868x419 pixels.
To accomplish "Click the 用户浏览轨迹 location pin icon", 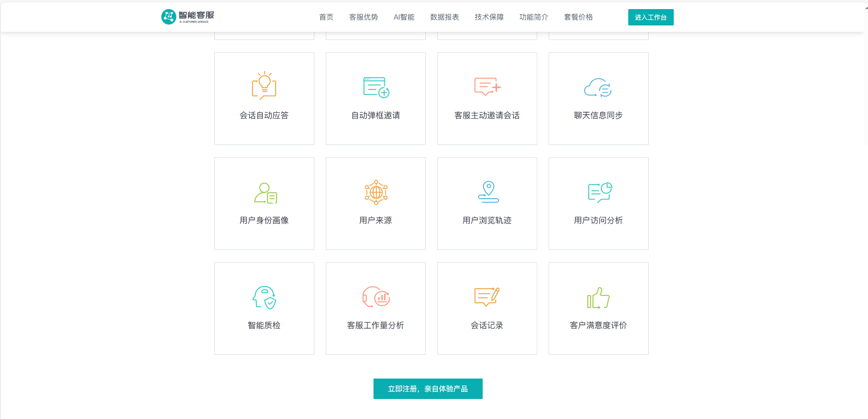I will click(488, 192).
